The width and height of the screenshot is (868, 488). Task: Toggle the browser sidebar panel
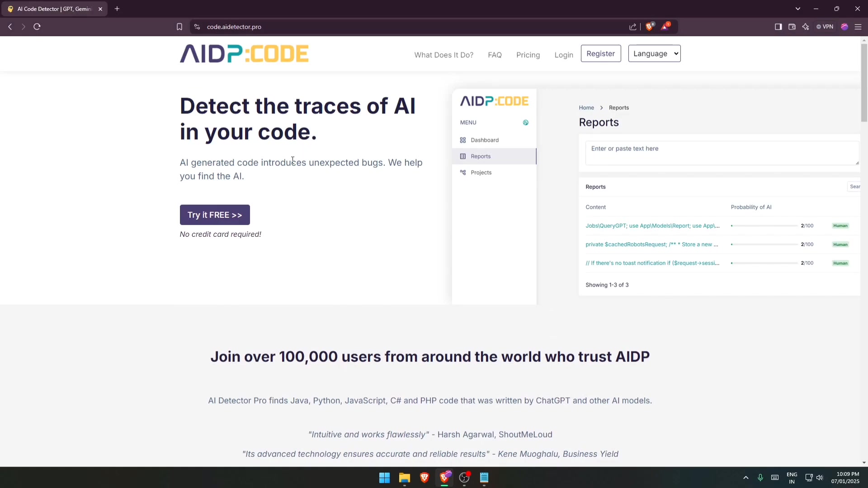(778, 27)
